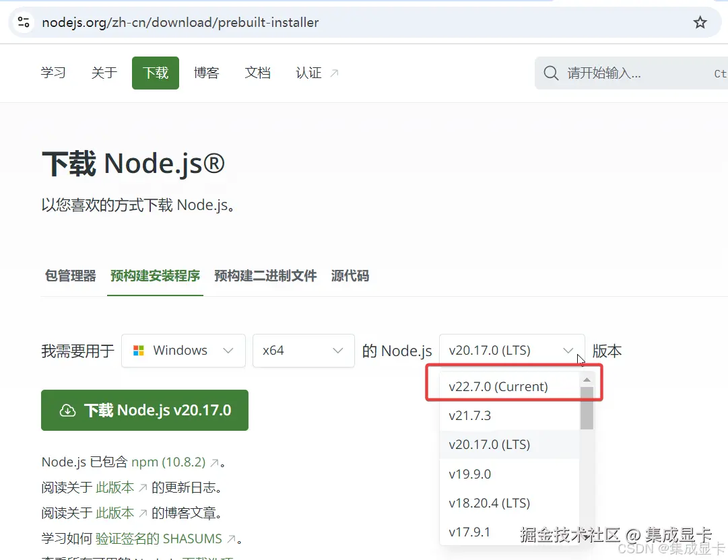This screenshot has width=728, height=560.
Task: Switch to 预构建二进制文件 tab
Action: 265,276
